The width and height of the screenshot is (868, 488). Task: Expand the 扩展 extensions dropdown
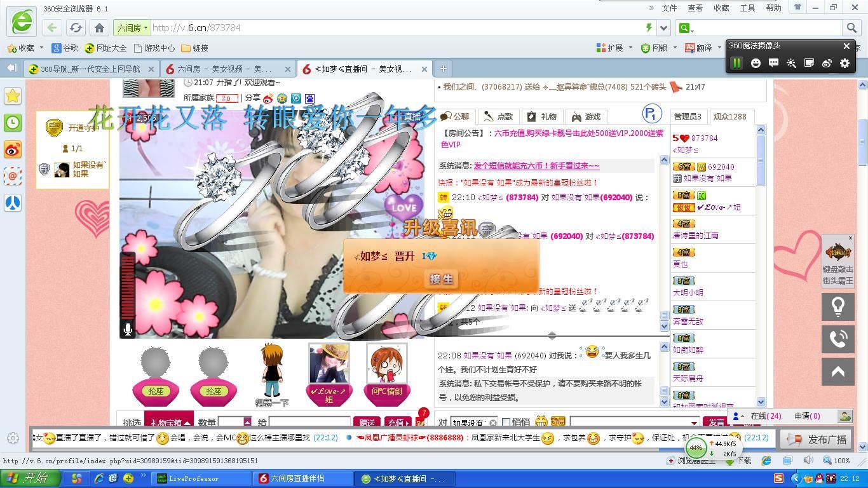click(630, 48)
